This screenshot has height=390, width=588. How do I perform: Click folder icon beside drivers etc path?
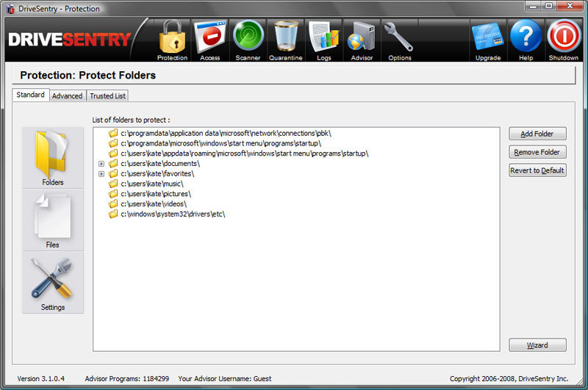(x=113, y=214)
